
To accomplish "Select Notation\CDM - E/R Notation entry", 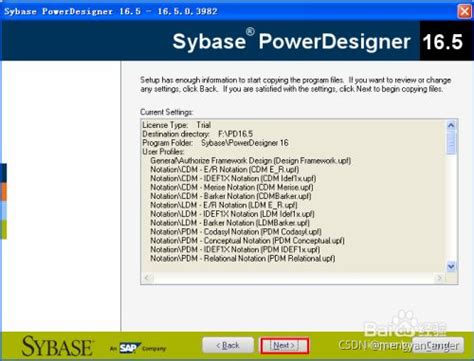I will tap(225, 169).
